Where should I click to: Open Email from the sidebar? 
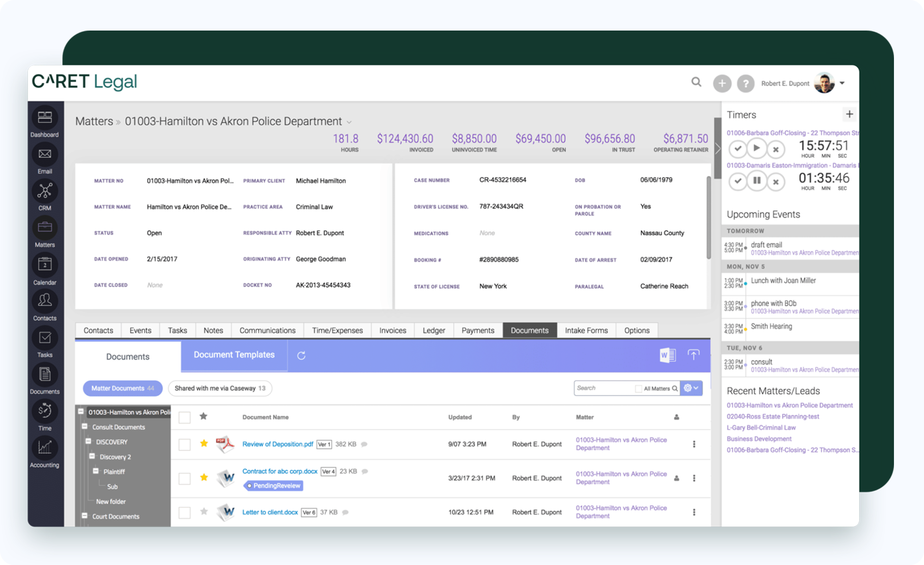[45, 154]
